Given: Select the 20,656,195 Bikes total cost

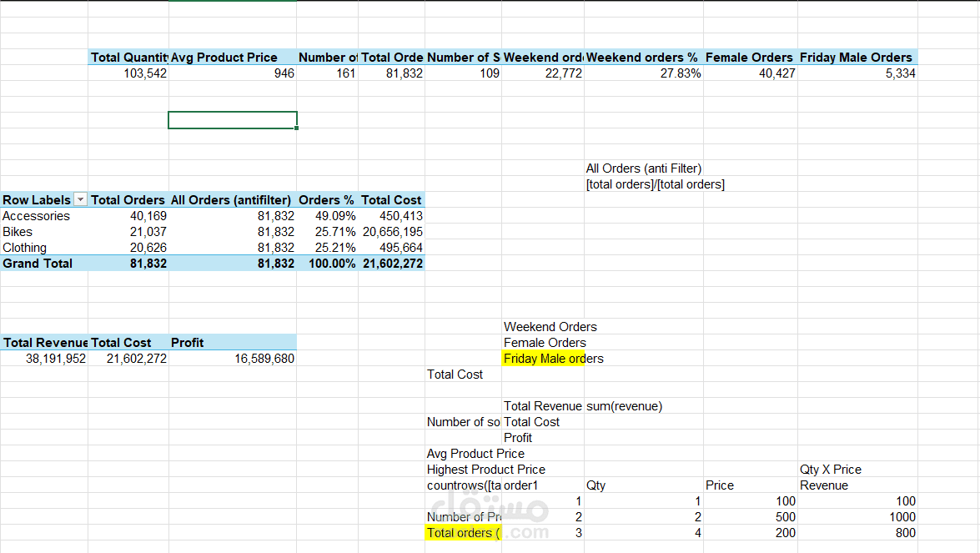Looking at the screenshot, I should 391,232.
